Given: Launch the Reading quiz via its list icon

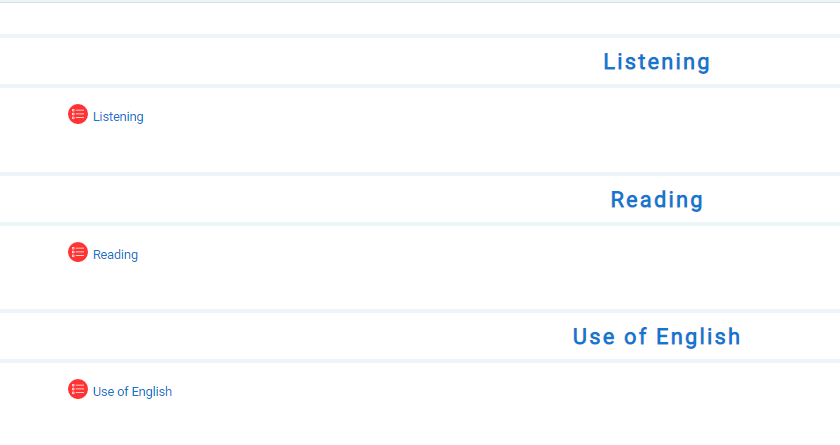Looking at the screenshot, I should (78, 253).
